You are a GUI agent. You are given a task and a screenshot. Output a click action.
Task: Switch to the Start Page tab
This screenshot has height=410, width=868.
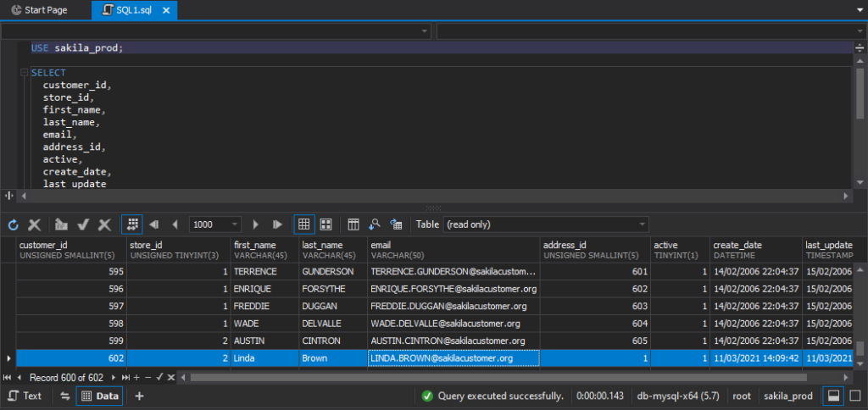(x=46, y=11)
